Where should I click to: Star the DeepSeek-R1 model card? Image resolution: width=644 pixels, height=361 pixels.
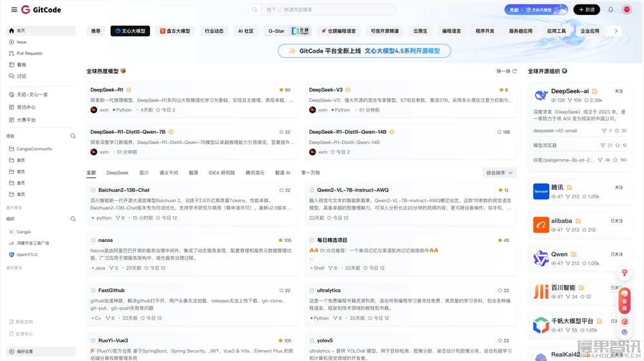coord(285,90)
